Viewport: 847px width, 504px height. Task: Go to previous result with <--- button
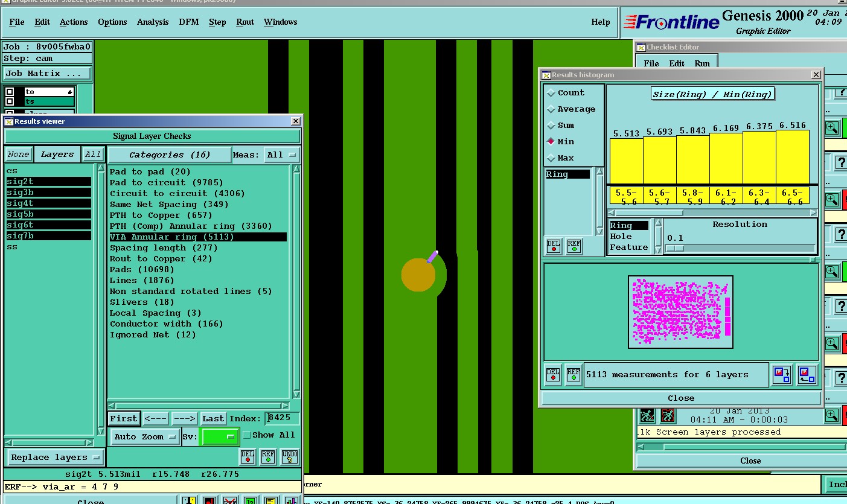click(x=156, y=418)
